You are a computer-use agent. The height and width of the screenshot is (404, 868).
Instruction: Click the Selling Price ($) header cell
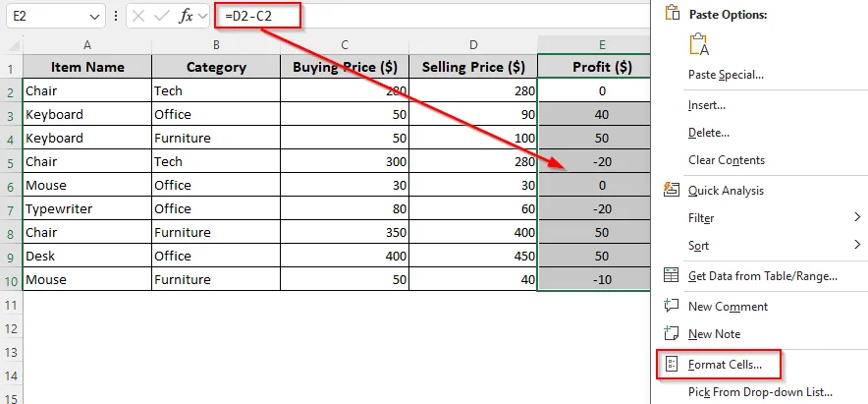pos(473,67)
